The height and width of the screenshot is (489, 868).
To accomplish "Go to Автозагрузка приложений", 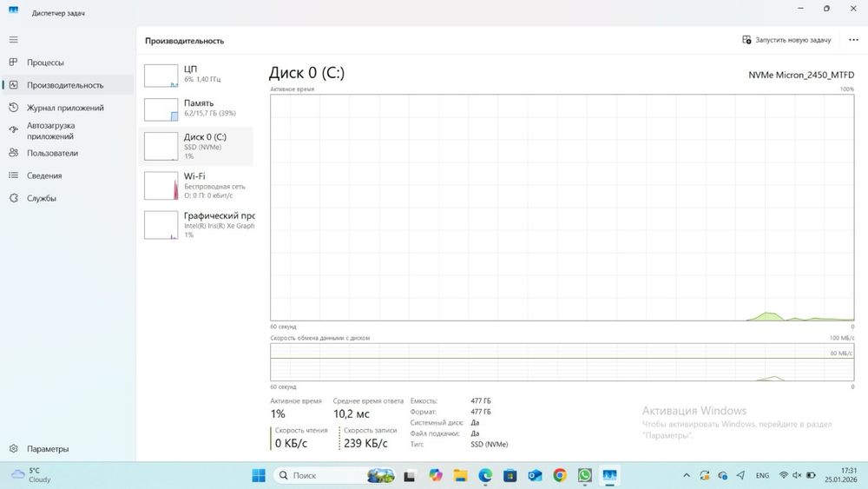I will (68, 130).
